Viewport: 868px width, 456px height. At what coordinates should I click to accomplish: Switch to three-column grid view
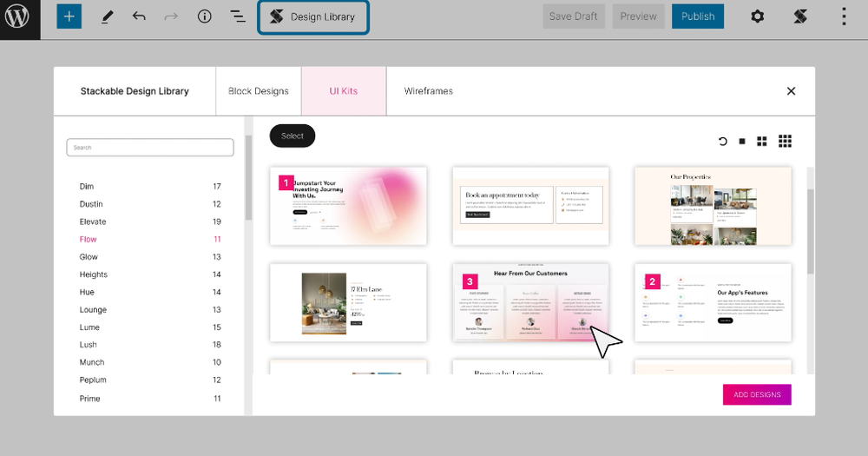click(x=785, y=142)
